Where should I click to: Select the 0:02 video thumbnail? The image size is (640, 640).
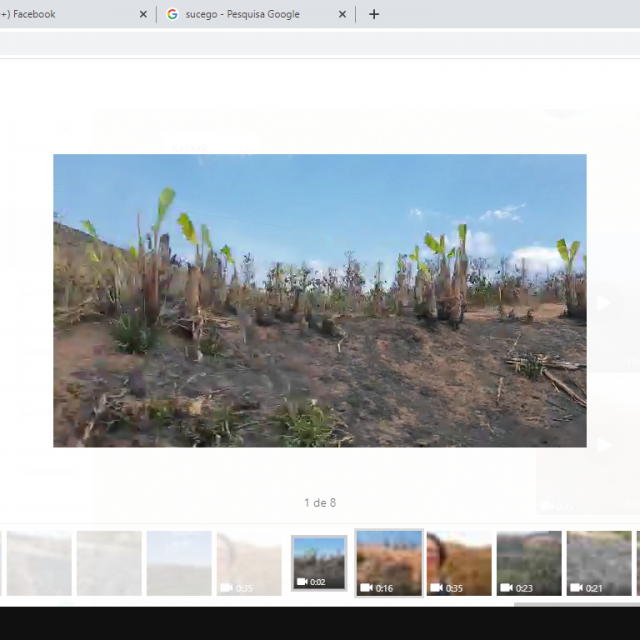[x=319, y=562]
